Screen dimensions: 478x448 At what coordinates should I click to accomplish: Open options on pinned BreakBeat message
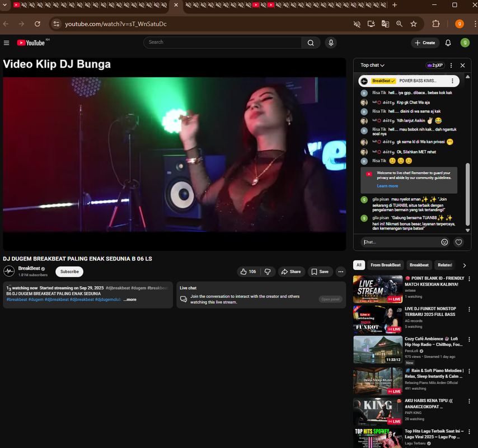[452, 81]
